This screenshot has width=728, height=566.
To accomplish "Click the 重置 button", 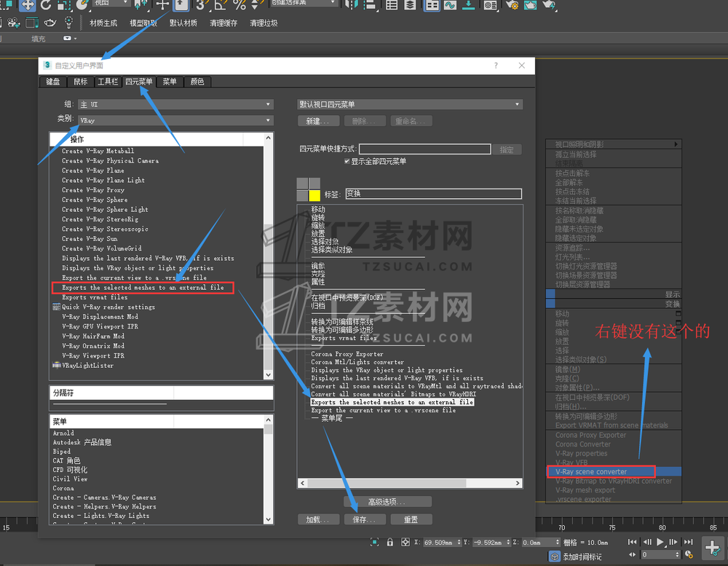I will [x=411, y=519].
